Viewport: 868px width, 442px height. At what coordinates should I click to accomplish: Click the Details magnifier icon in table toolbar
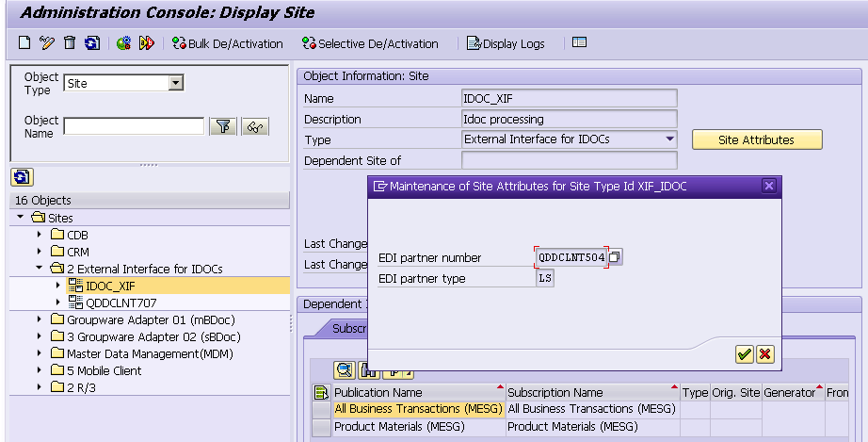coord(345,370)
